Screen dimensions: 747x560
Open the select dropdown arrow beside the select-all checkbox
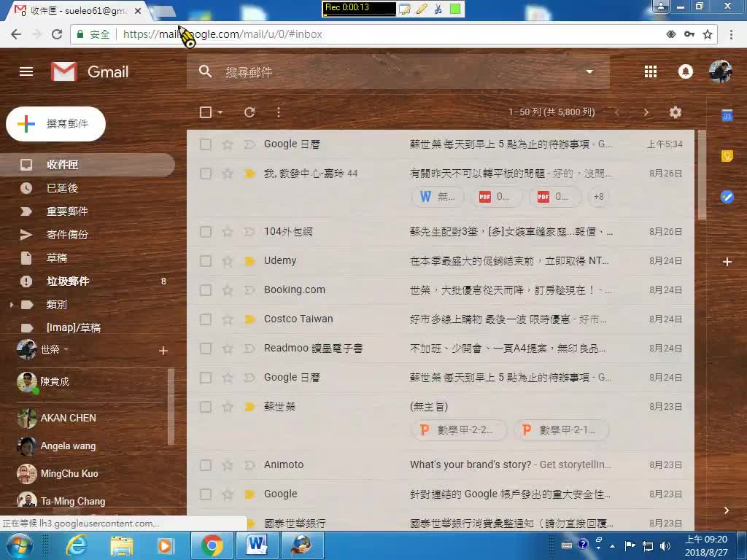(x=220, y=112)
